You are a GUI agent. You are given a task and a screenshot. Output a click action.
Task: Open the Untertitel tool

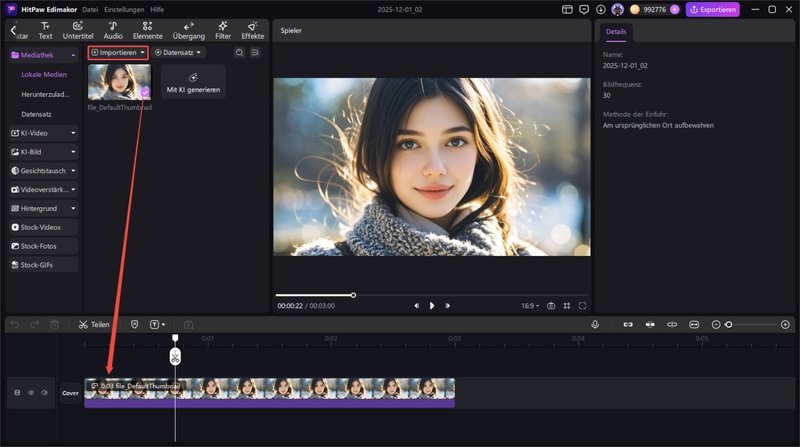coord(78,30)
